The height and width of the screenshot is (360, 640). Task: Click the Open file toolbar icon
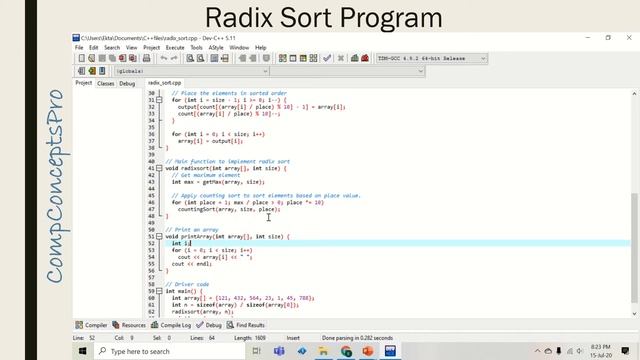[x=91, y=58]
